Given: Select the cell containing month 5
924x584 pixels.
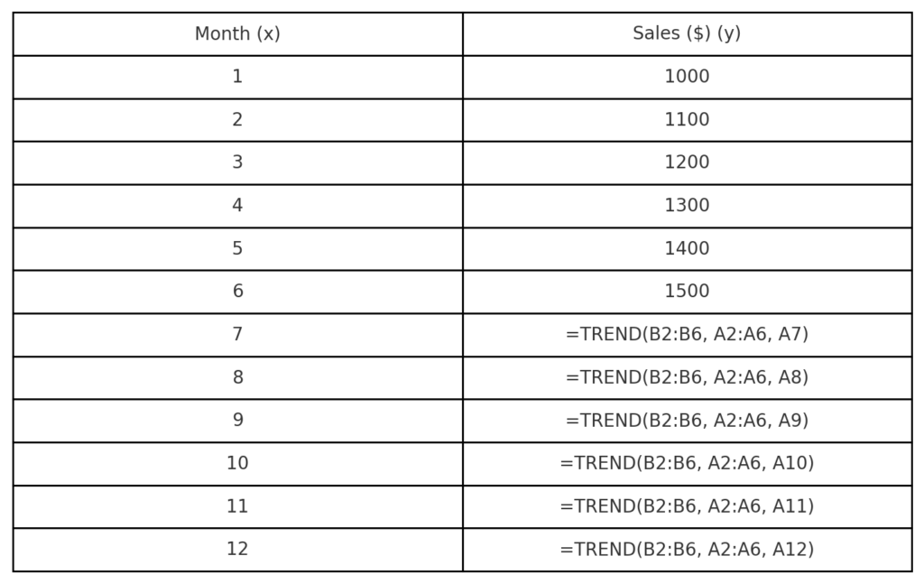Looking at the screenshot, I should coord(237,249).
